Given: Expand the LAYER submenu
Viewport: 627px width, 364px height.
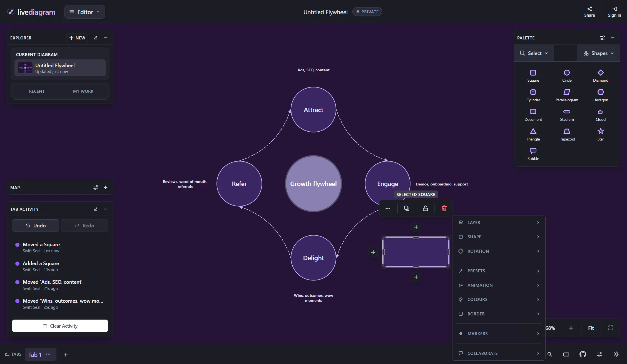Looking at the screenshot, I should coord(499,222).
